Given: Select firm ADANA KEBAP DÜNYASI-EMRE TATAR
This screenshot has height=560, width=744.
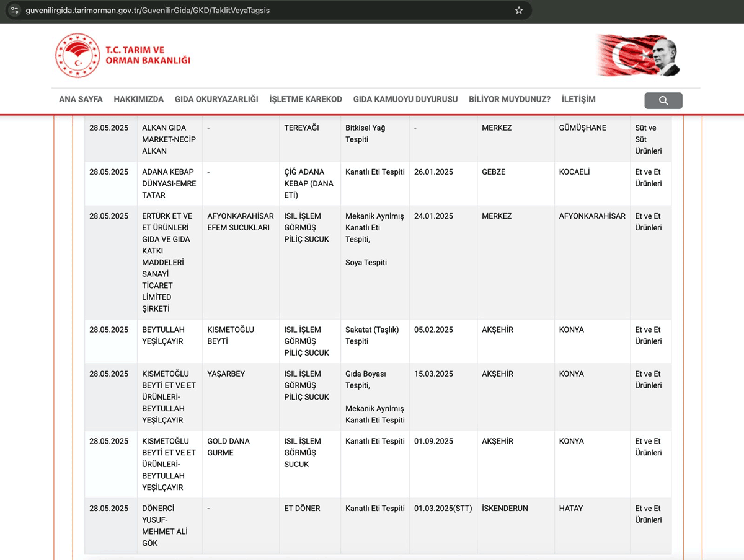Looking at the screenshot, I should coord(168,183).
